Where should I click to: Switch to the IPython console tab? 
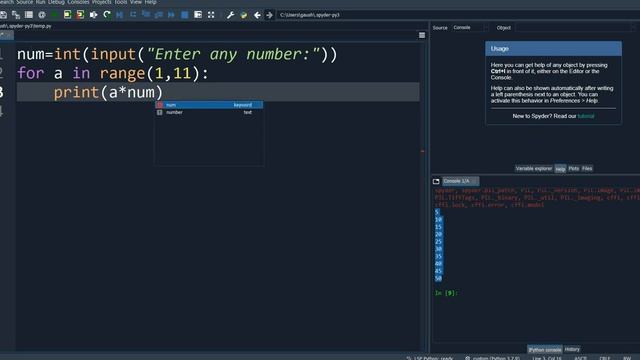click(544, 350)
